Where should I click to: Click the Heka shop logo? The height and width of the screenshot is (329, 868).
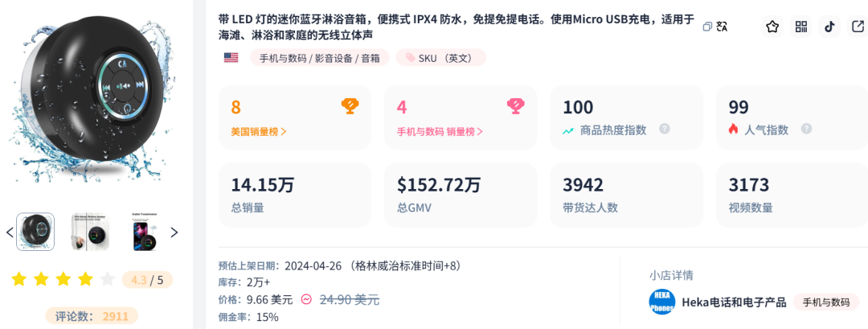(x=661, y=302)
